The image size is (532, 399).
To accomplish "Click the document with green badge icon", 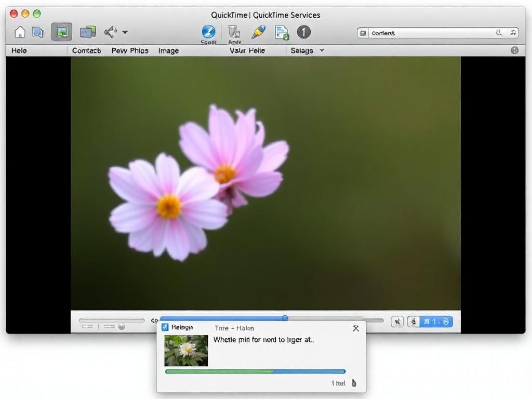I will tap(282, 33).
